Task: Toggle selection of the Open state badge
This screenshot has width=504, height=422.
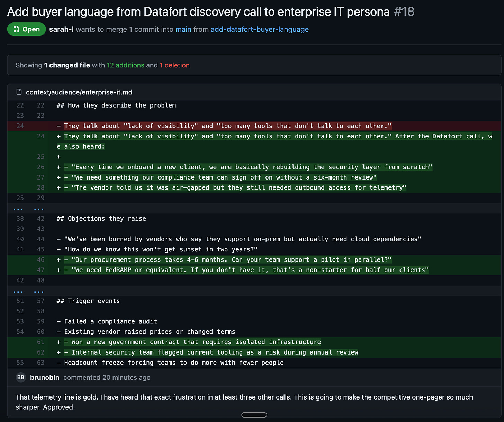Action: pyautogui.click(x=26, y=29)
